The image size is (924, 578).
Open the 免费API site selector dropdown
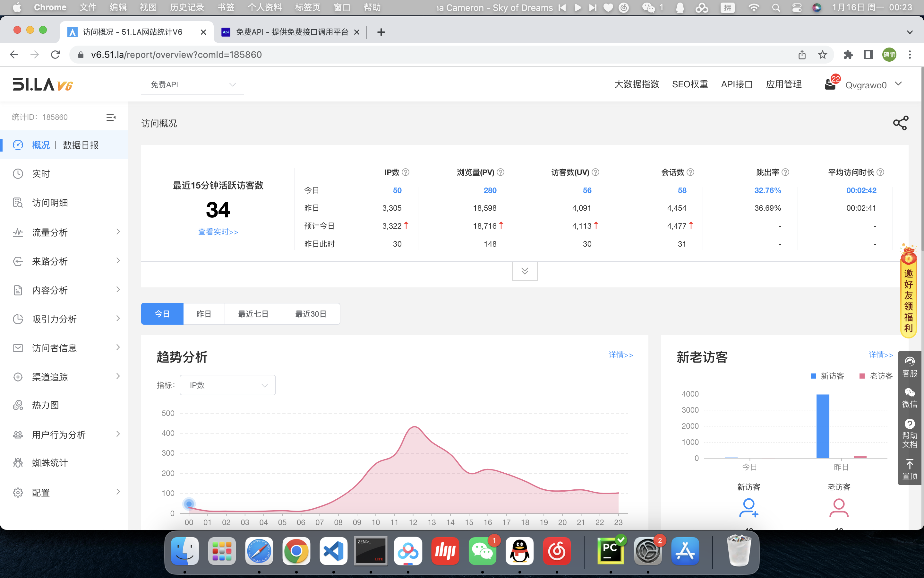click(x=193, y=84)
